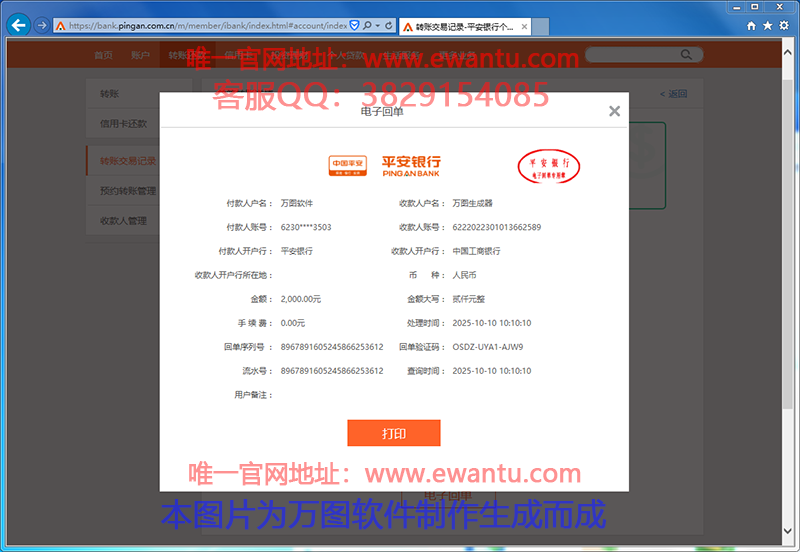Open Favorites star icon

(767, 26)
